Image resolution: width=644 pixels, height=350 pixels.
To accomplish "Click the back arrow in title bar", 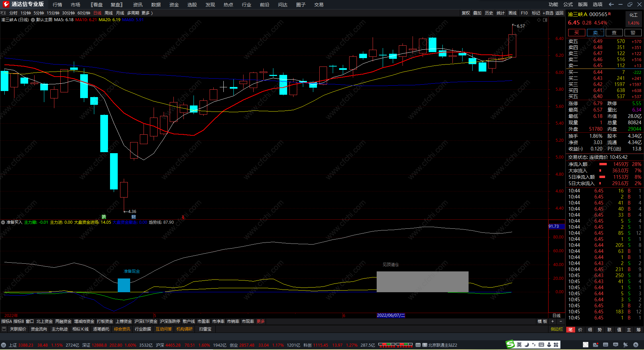I will click(x=611, y=4).
